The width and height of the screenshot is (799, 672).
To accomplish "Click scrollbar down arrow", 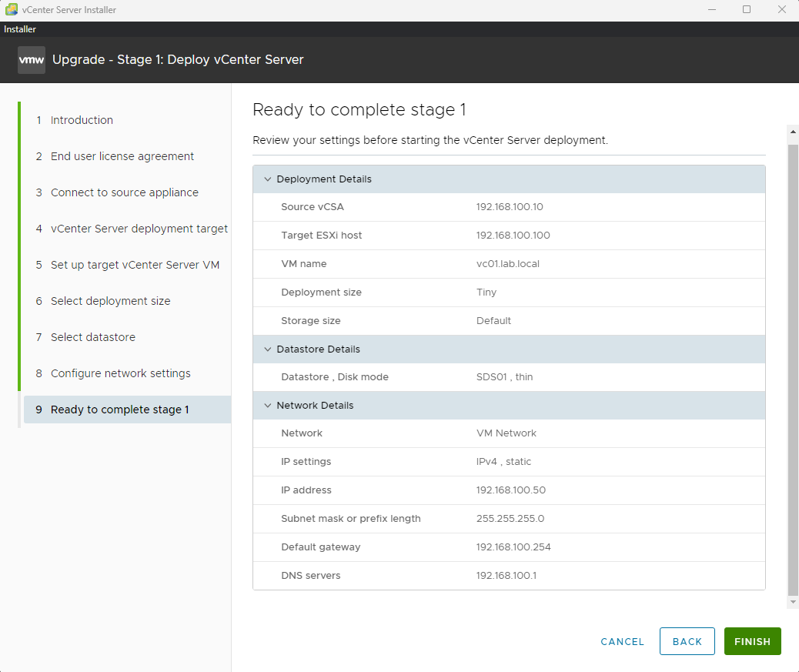I will click(x=793, y=602).
